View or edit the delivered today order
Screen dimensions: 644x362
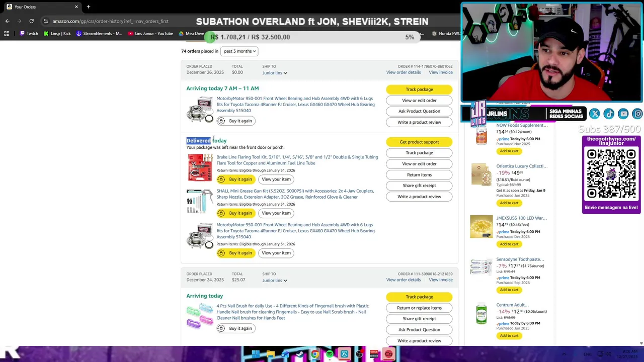click(x=419, y=164)
